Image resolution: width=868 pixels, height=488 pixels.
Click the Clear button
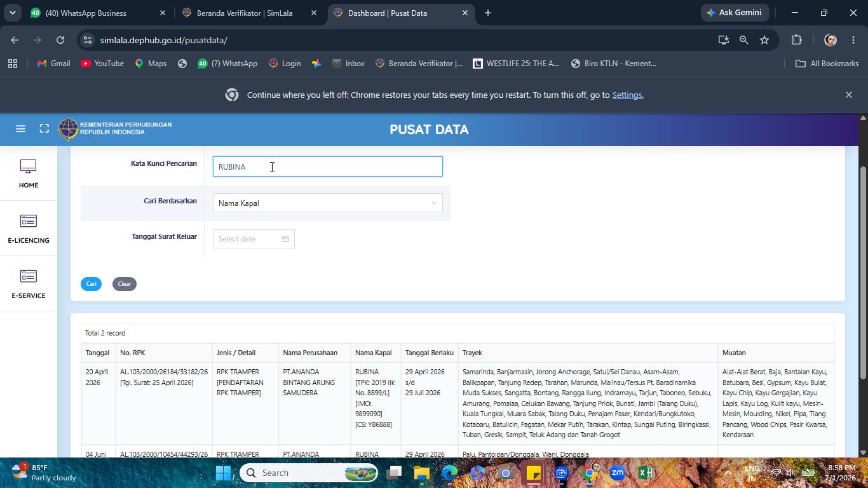click(x=125, y=284)
